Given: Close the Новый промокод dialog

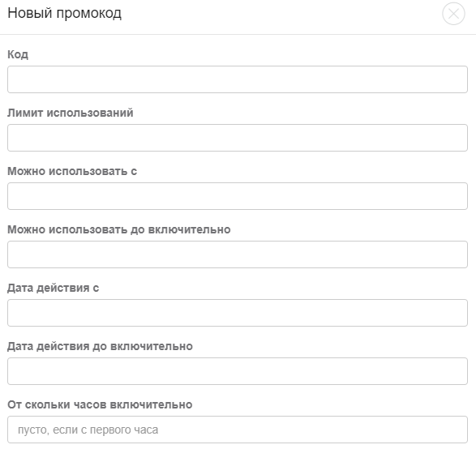Looking at the screenshot, I should (453, 14).
